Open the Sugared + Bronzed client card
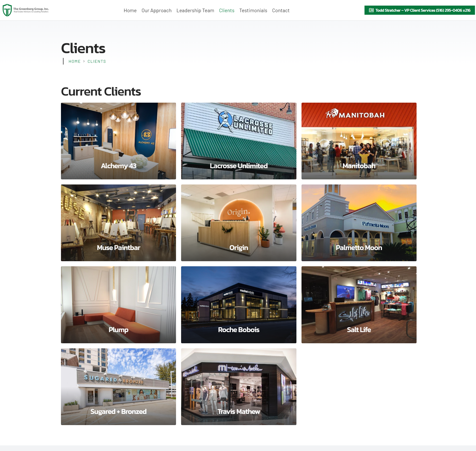 click(118, 387)
